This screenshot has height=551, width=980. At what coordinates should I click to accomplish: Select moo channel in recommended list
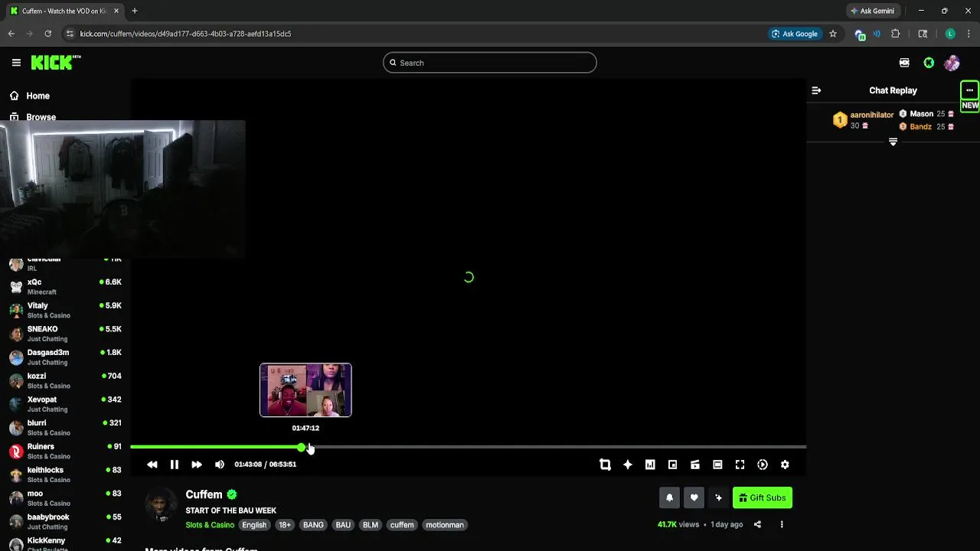(x=65, y=498)
